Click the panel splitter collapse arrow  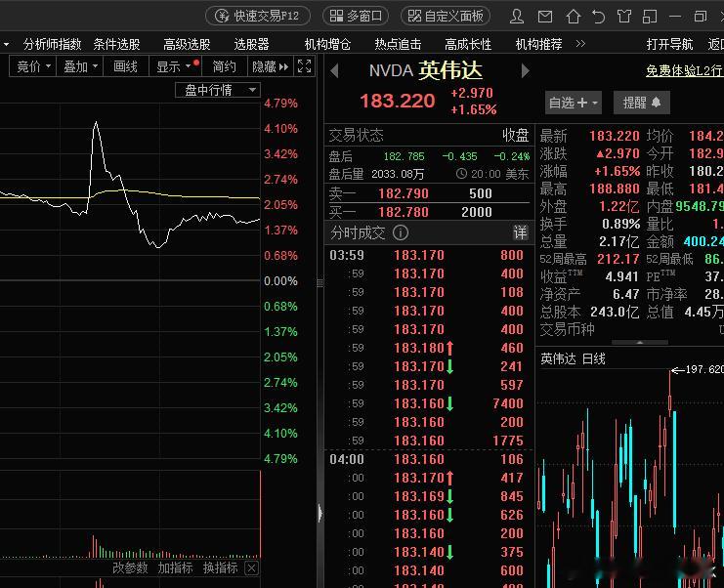[x=319, y=513]
